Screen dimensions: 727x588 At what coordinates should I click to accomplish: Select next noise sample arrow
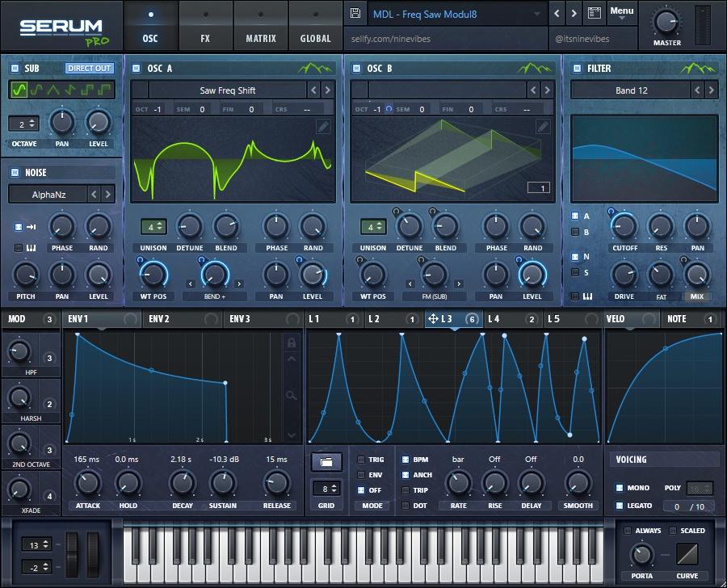[x=107, y=195]
